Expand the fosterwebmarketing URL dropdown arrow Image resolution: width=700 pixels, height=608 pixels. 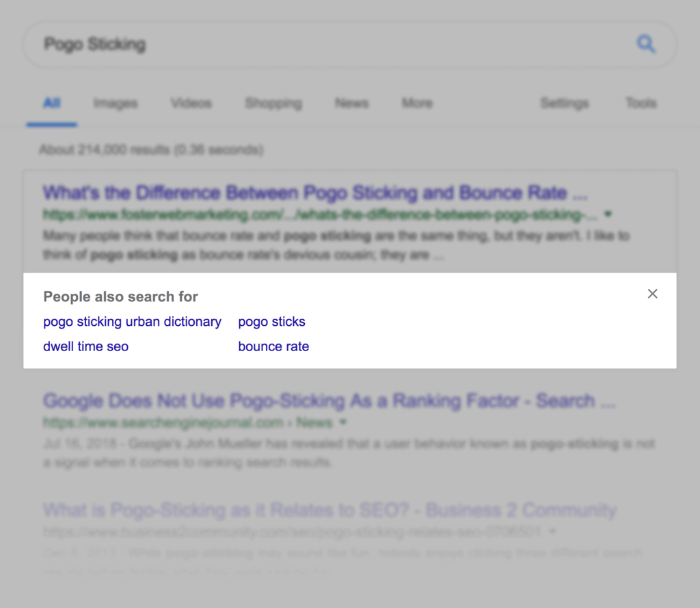(x=608, y=214)
